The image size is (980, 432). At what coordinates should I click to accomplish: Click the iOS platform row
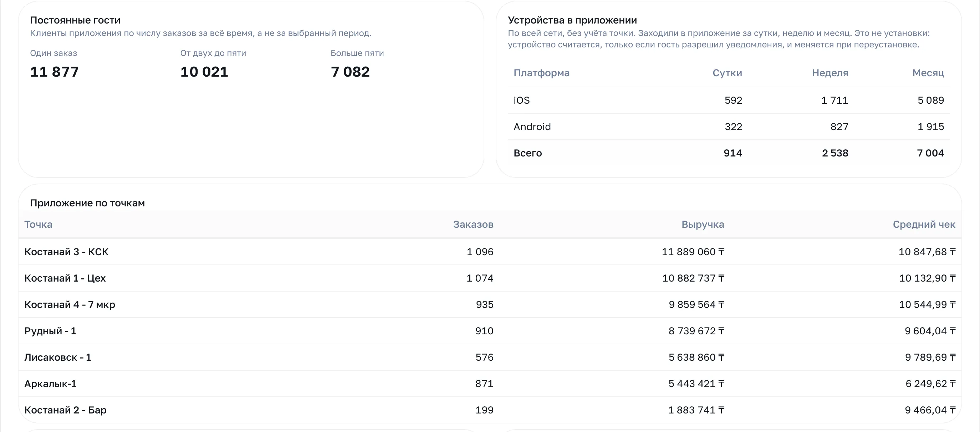(729, 101)
